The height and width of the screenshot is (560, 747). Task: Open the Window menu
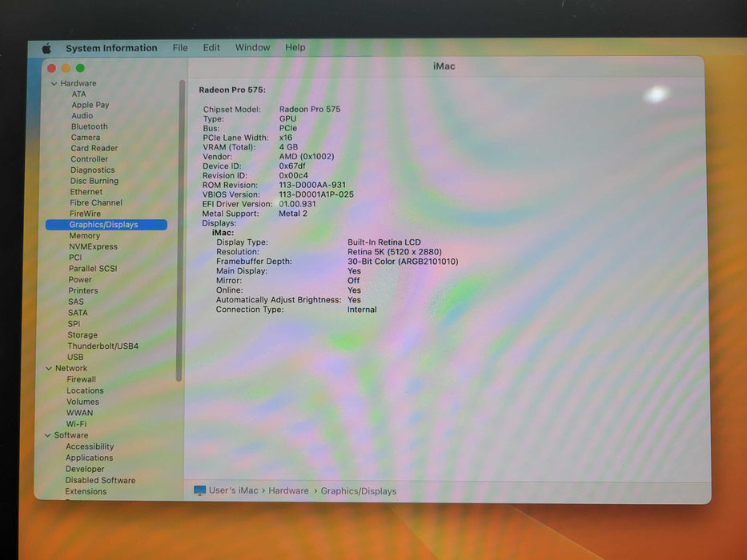252,48
